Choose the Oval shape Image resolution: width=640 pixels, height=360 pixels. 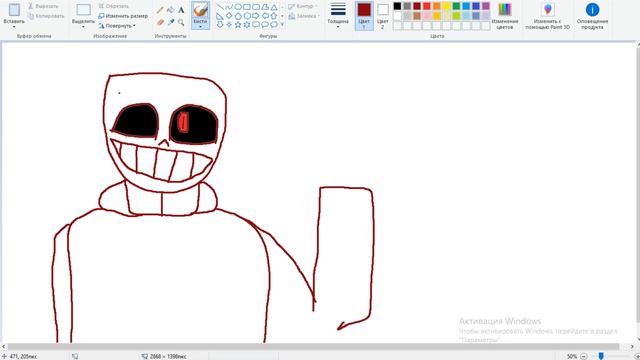(238, 7)
